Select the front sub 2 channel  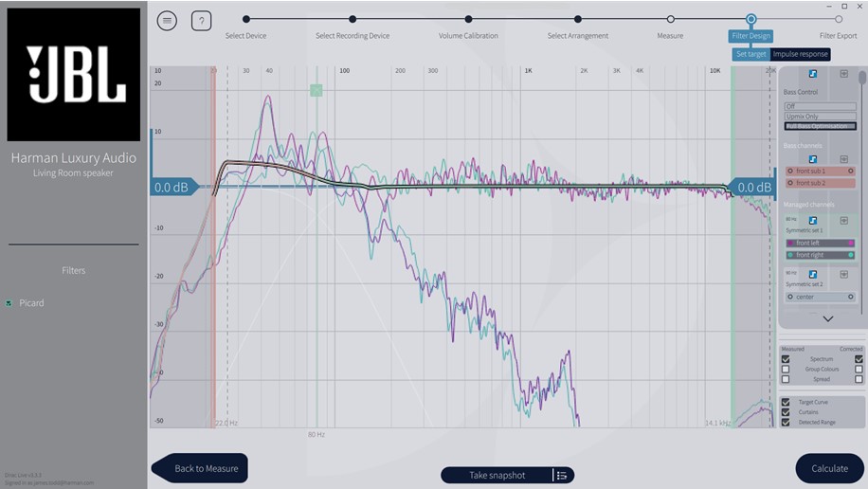coord(821,183)
